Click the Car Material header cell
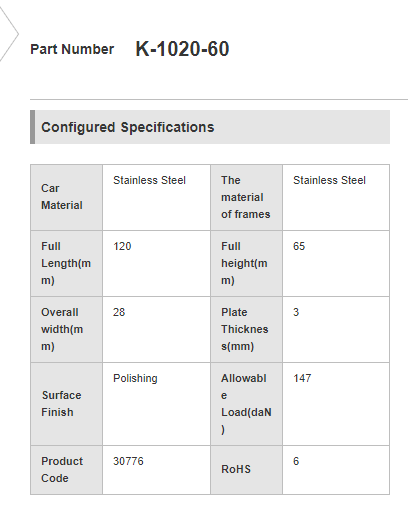 tap(66, 197)
